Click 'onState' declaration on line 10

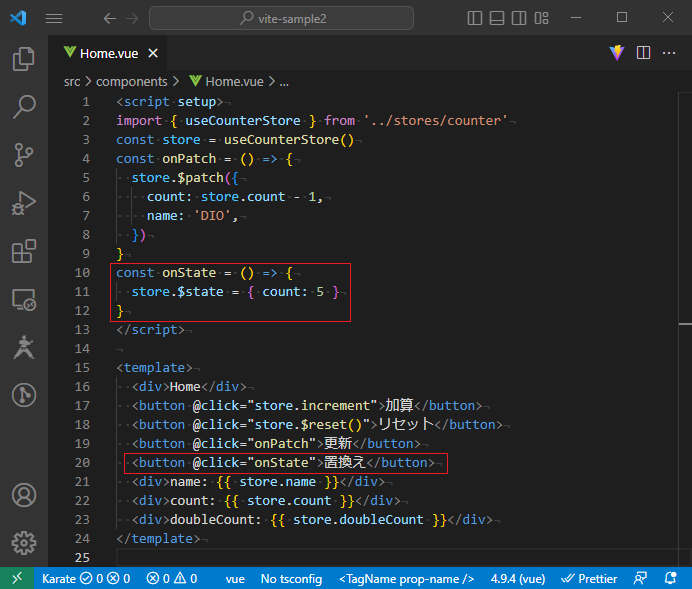click(189, 273)
